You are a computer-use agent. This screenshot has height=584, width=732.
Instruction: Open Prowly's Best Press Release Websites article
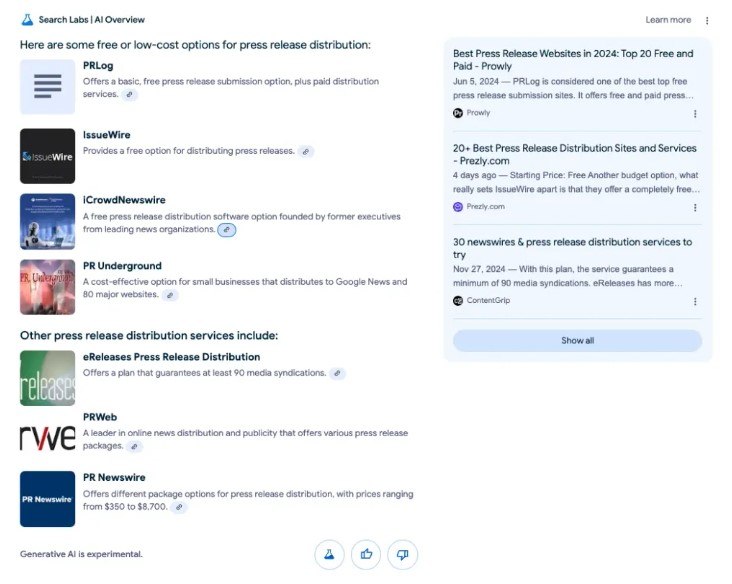tap(573, 60)
